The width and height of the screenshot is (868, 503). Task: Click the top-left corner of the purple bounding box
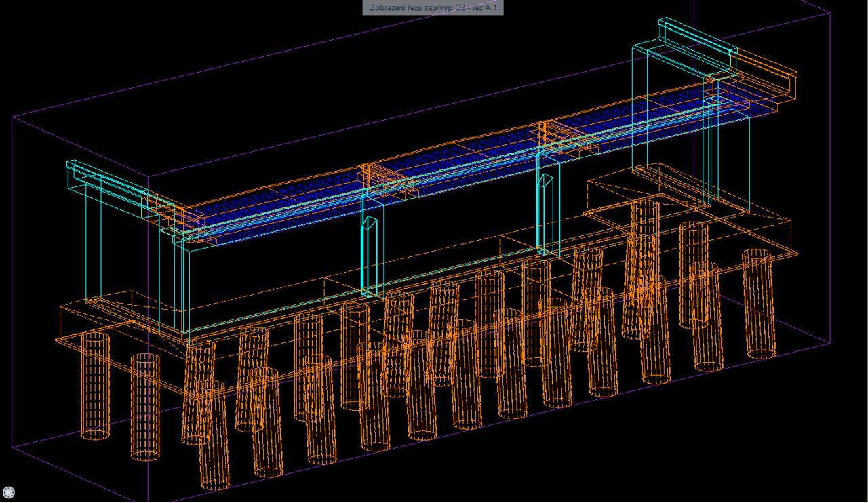13,117
